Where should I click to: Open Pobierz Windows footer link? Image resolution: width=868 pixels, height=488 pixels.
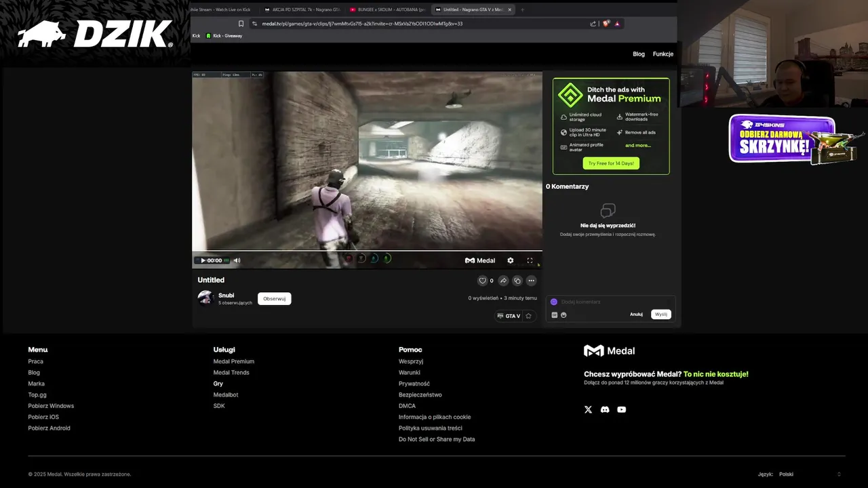click(51, 406)
